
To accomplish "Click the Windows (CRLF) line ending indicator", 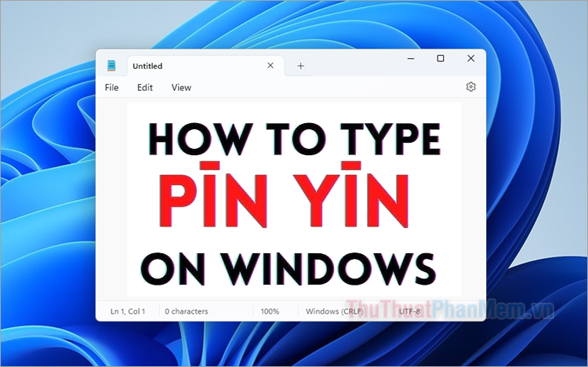I will [334, 311].
